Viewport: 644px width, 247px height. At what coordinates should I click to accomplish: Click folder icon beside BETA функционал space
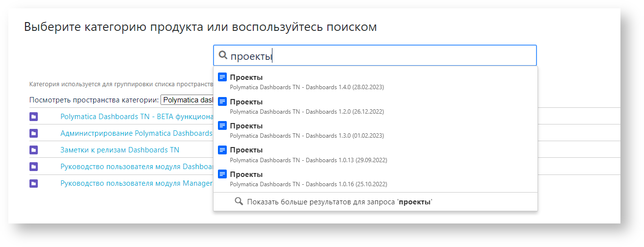coord(33,117)
